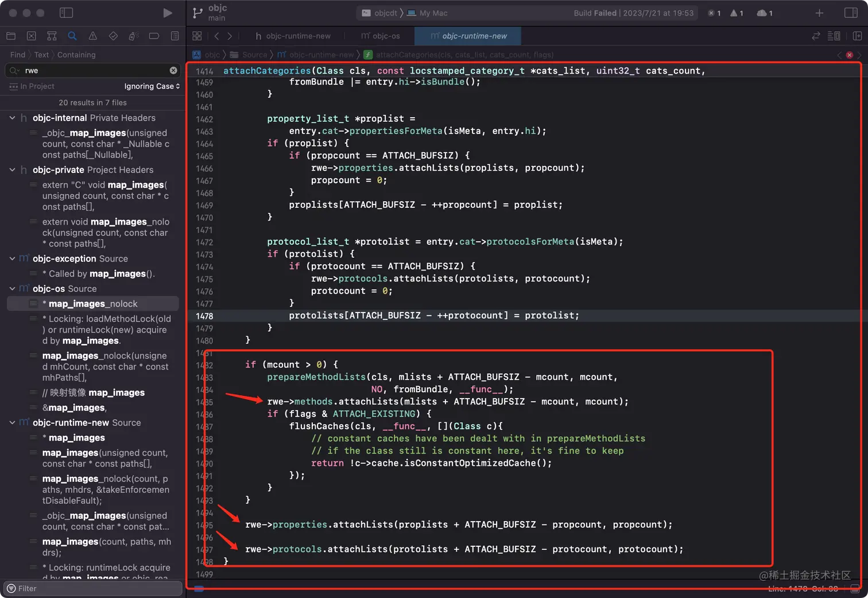The image size is (868, 598).
Task: Click the Filter field at bottom
Action: point(92,588)
